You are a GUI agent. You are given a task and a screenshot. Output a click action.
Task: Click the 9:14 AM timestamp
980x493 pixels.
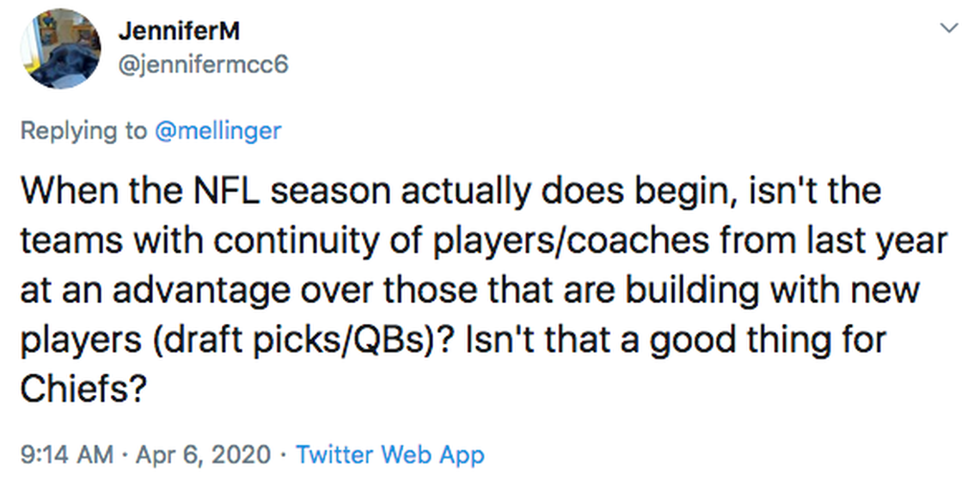[65, 453]
